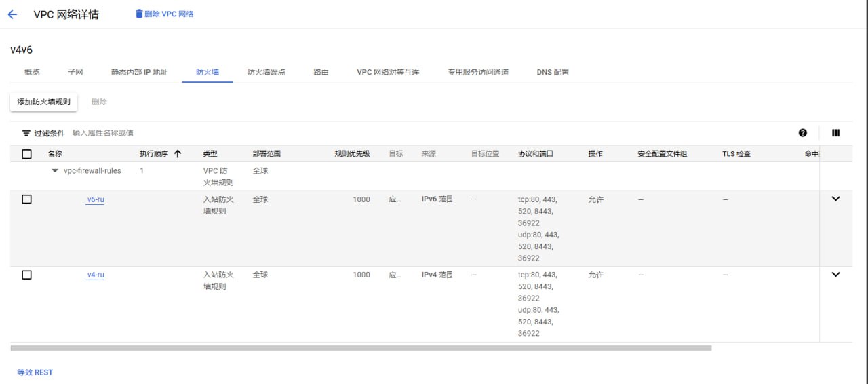This screenshot has height=384, width=868.
Task: Check the box for the v6-ru rule
Action: [x=26, y=199]
